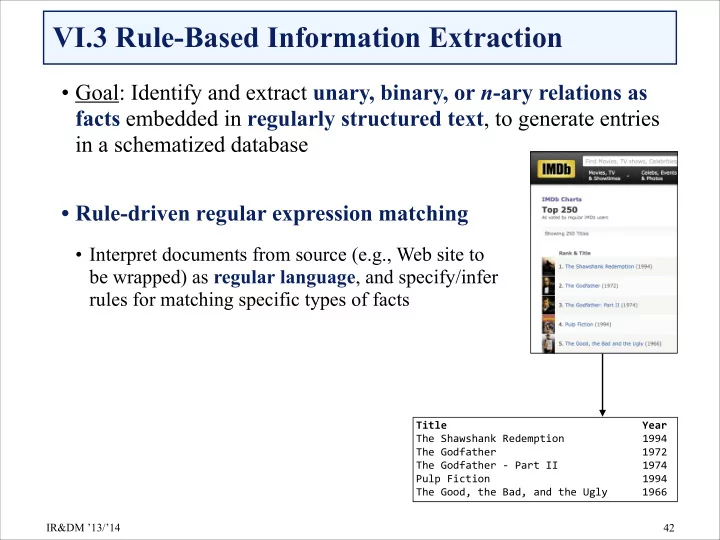Click The Good, the Bad poster thumbnail
The width and height of the screenshot is (720, 540).
(x=548, y=343)
